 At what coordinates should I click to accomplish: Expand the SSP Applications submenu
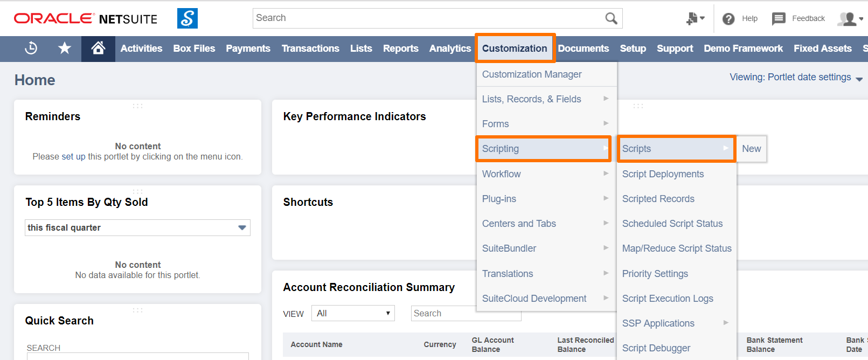676,323
